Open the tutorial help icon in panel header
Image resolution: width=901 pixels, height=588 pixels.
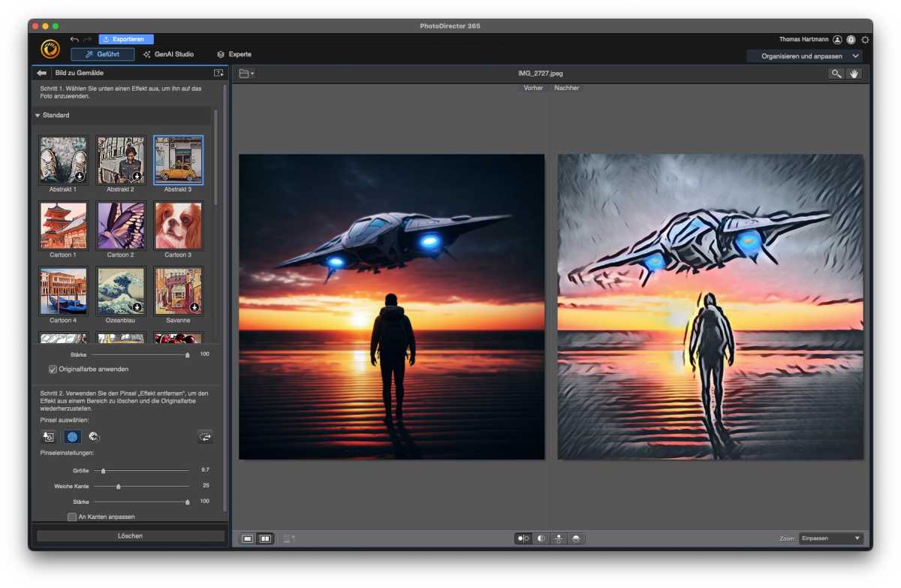218,73
